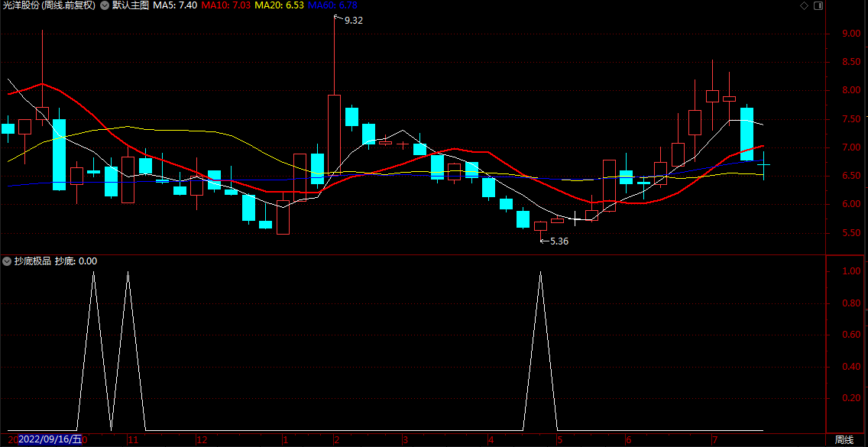Open the main chart indicator dropdown next to 默认主图

click(104, 5)
